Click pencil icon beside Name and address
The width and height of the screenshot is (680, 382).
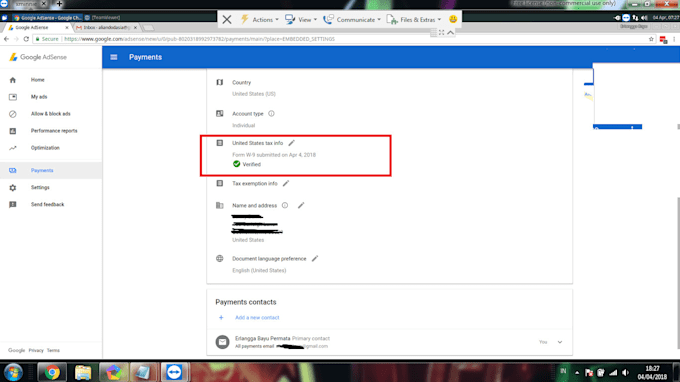point(301,205)
